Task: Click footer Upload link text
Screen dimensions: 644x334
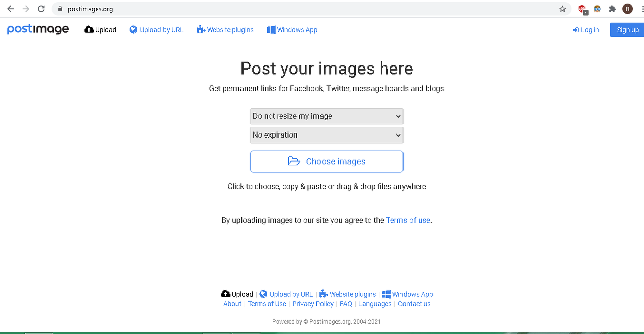Action: pyautogui.click(x=243, y=294)
